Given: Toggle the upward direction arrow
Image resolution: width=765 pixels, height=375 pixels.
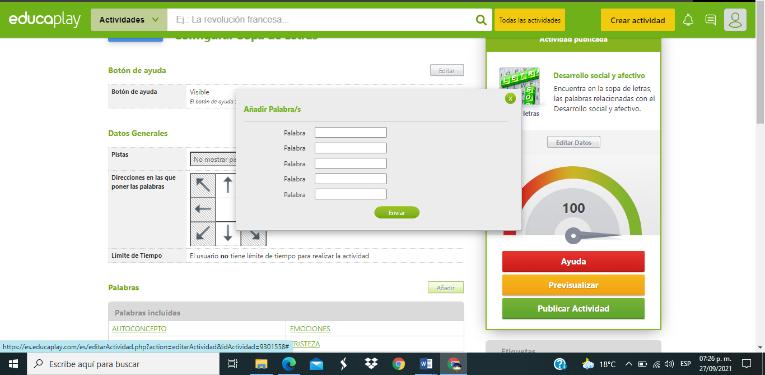Looking at the screenshot, I should 228,185.
